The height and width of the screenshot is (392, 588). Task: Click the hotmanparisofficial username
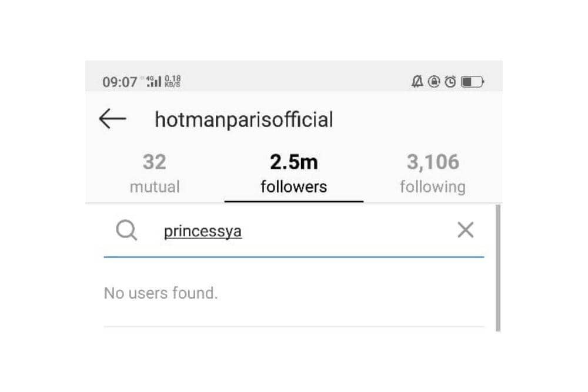(x=245, y=119)
